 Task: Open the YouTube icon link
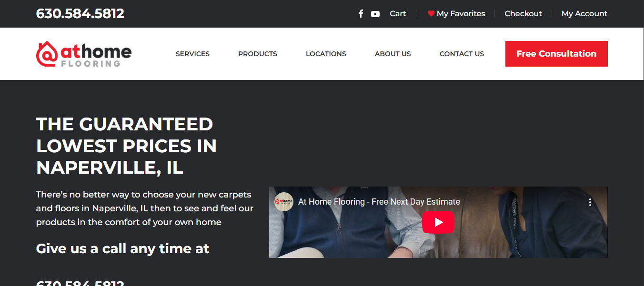click(375, 14)
